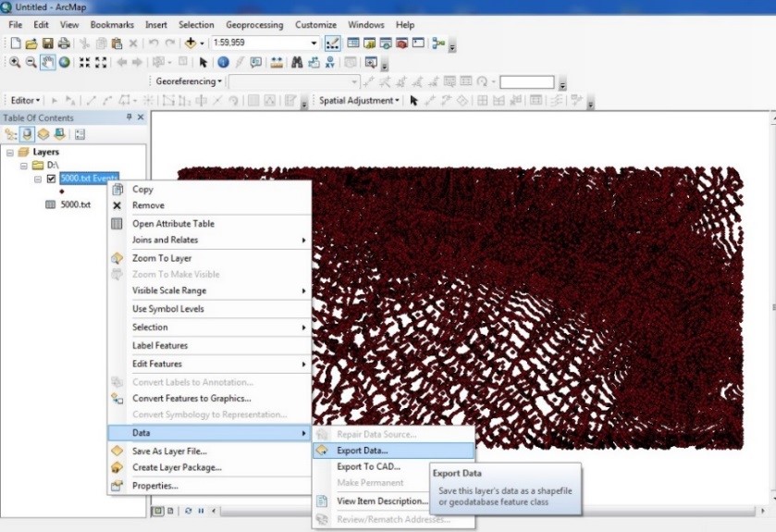The width and height of the screenshot is (776, 532).
Task: Open the Find binoculars tool
Action: point(297,62)
